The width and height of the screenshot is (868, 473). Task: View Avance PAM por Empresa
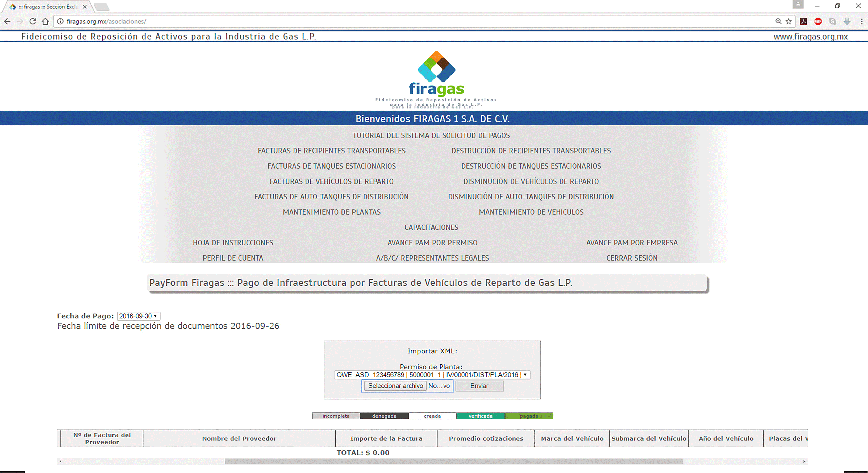pyautogui.click(x=632, y=243)
